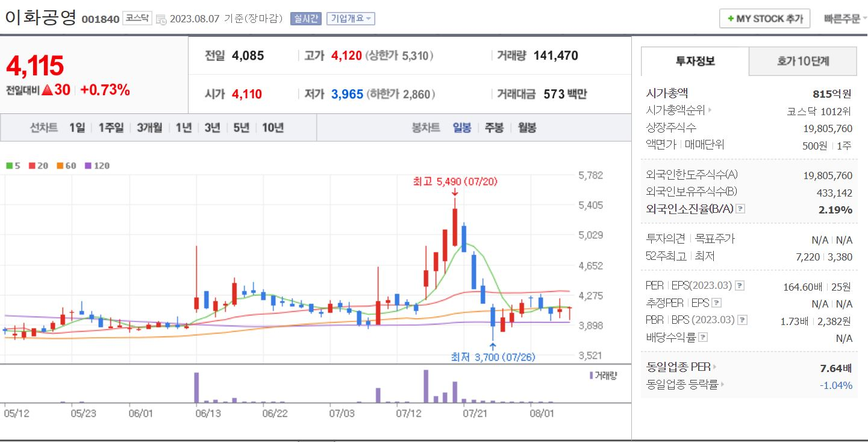Screen dimensions: 868x442
Task: Click the 코스닥 market badge
Action: [x=137, y=19]
